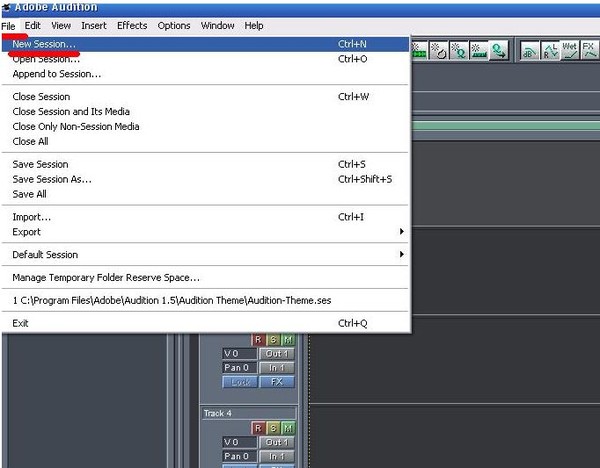Solo the track above Track 4
The image size is (600, 468).
[273, 339]
